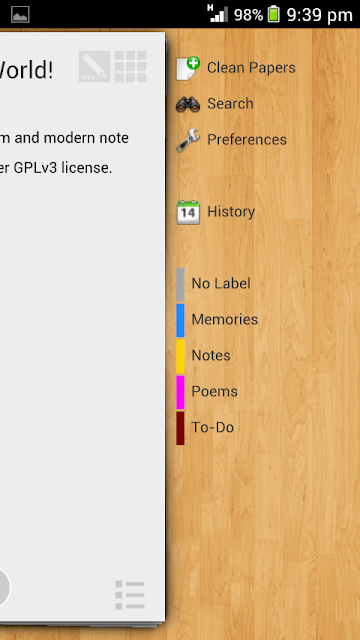Select the yellow Notes color bar
The height and width of the screenshot is (640, 360).
(180, 356)
